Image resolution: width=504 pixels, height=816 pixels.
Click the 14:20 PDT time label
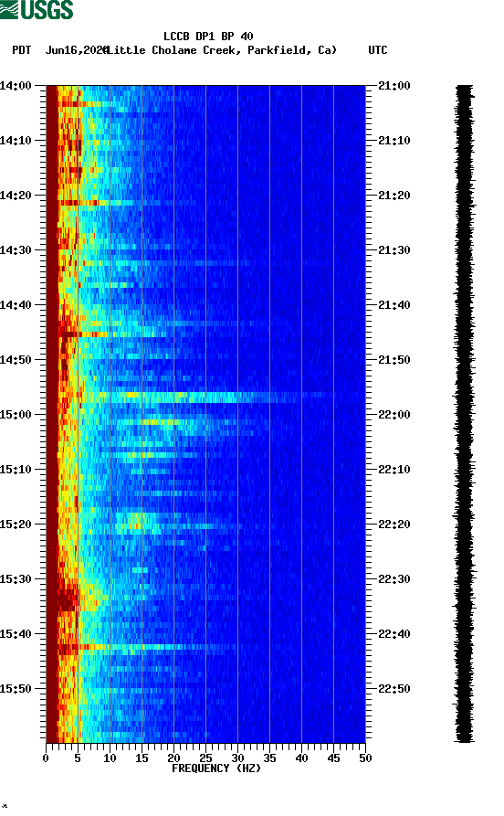point(16,196)
